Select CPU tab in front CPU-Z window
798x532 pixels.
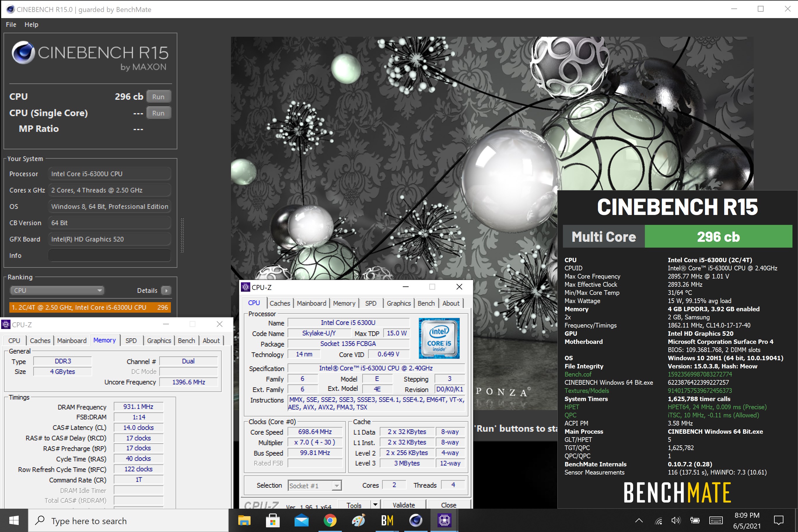[x=254, y=303]
